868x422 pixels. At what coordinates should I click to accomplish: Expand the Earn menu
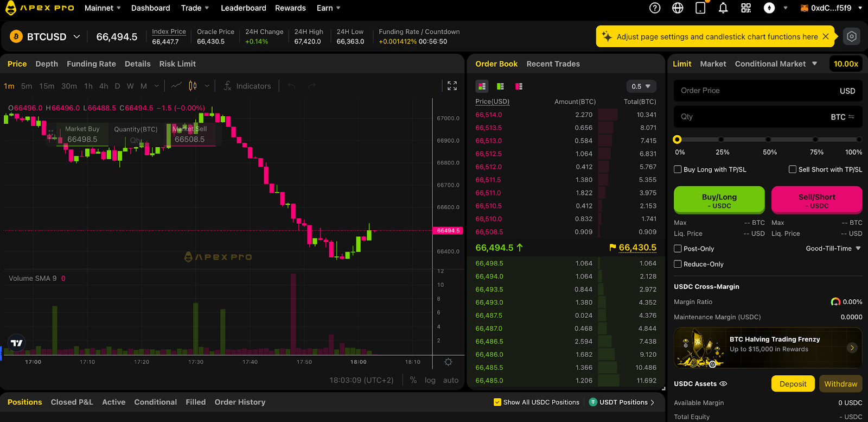[329, 8]
